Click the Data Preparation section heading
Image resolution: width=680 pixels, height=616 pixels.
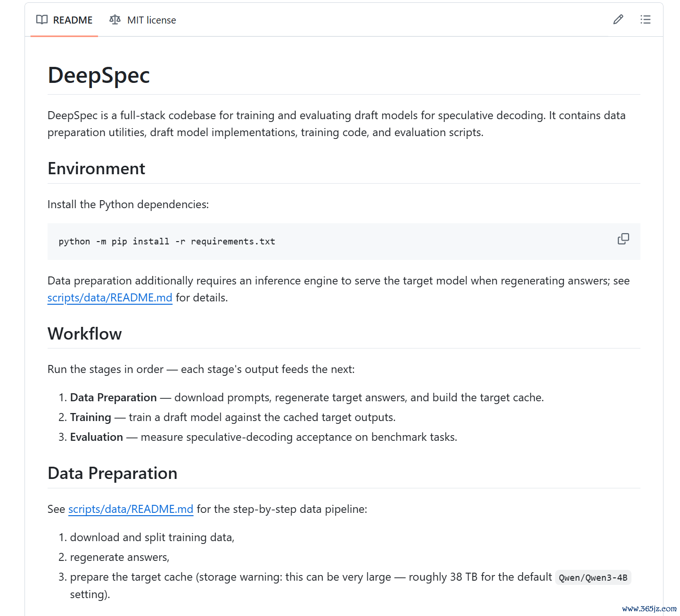click(113, 473)
